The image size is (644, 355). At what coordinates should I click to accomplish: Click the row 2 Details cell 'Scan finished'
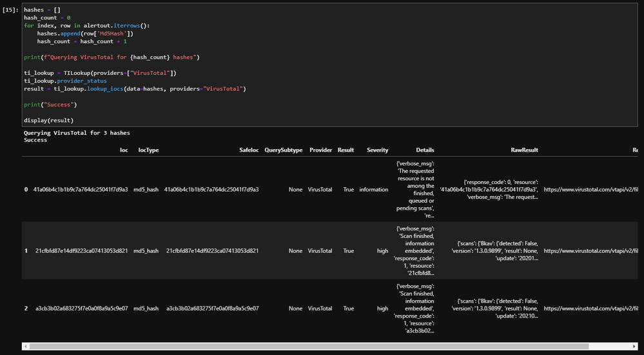coord(414,309)
